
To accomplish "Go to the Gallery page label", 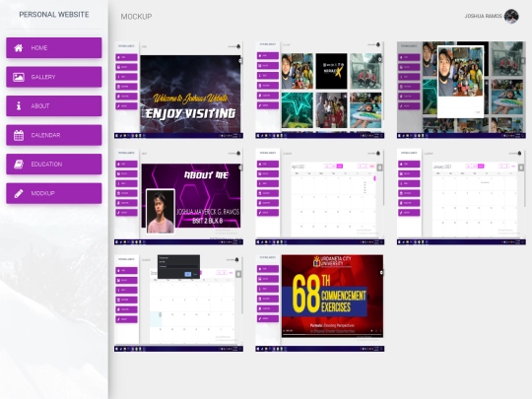I will 43,77.
